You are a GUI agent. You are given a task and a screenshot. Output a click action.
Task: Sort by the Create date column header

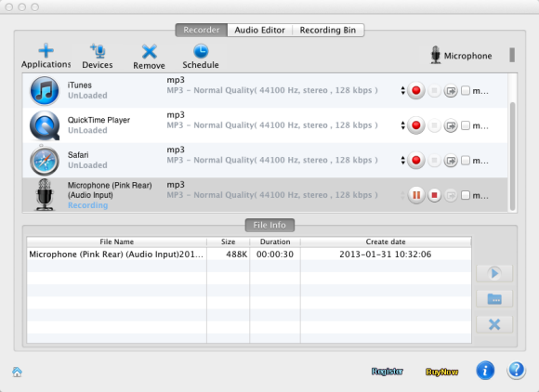pos(386,242)
